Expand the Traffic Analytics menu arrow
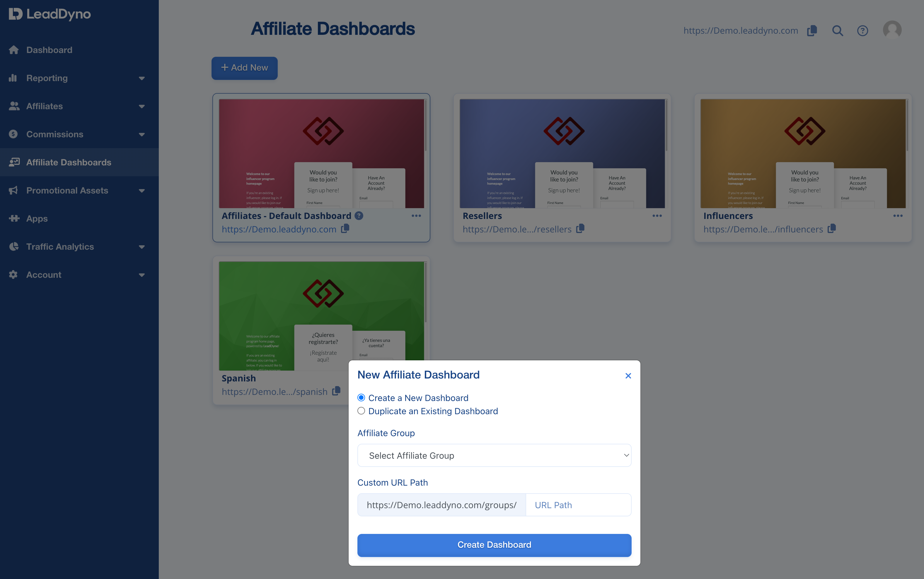This screenshot has width=924, height=579. click(x=142, y=247)
